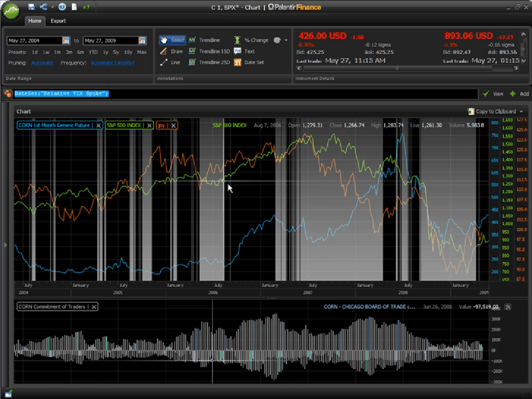Screen dimensions: 532x399
Task: Select the YTD date preset
Action: pyautogui.click(x=93, y=52)
